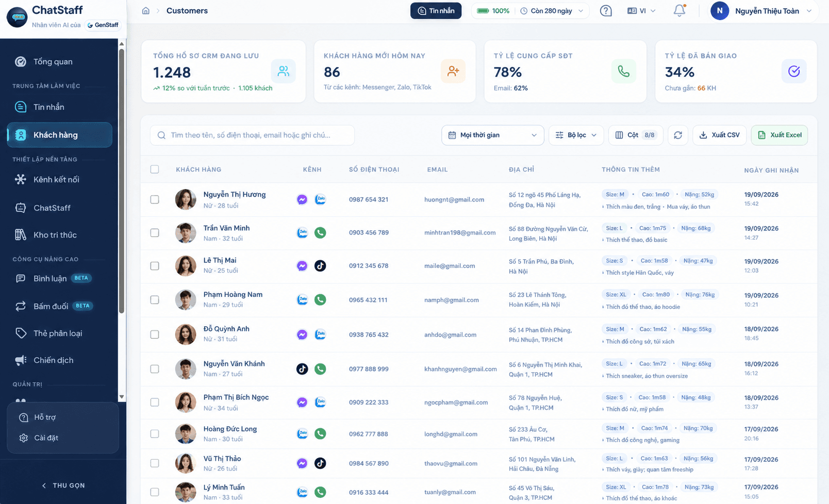
Task: Select Phạm Thị Bích Ngọc row checkbox
Action: coord(155,402)
